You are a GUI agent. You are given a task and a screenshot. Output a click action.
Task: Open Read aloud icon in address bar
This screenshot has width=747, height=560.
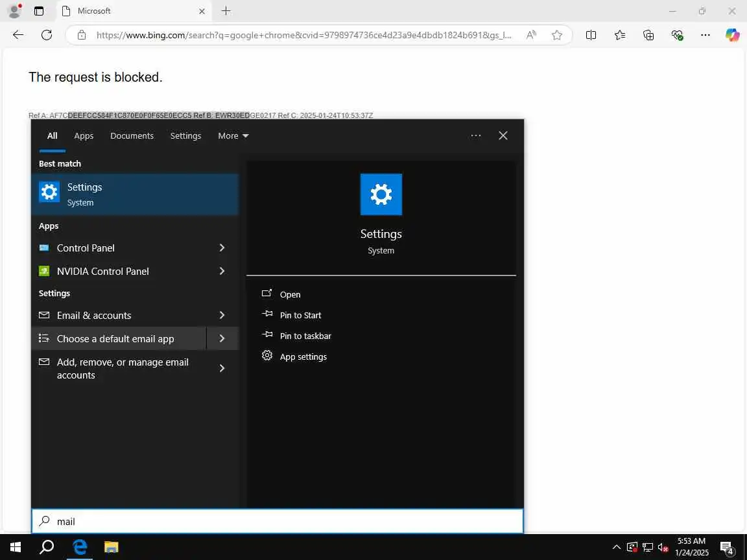tap(531, 35)
